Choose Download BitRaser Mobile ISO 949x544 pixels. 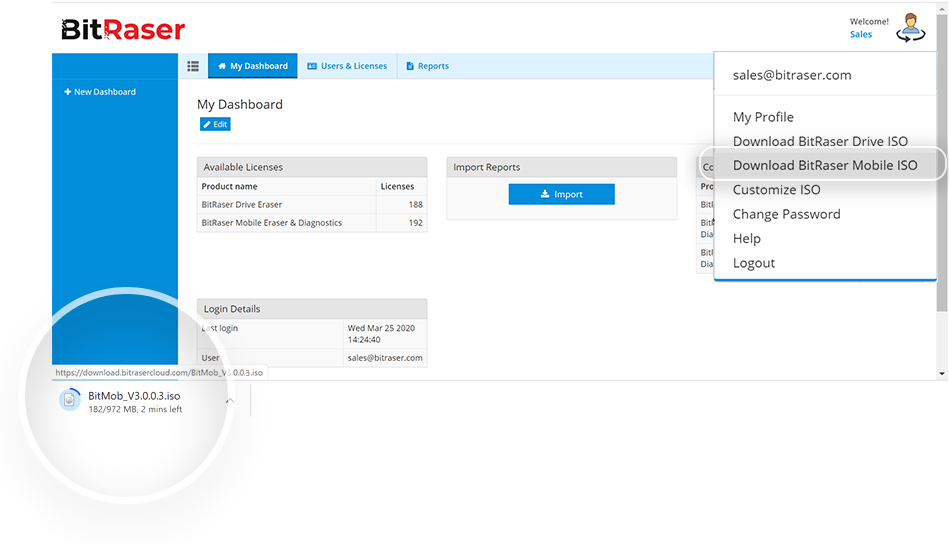tap(824, 165)
